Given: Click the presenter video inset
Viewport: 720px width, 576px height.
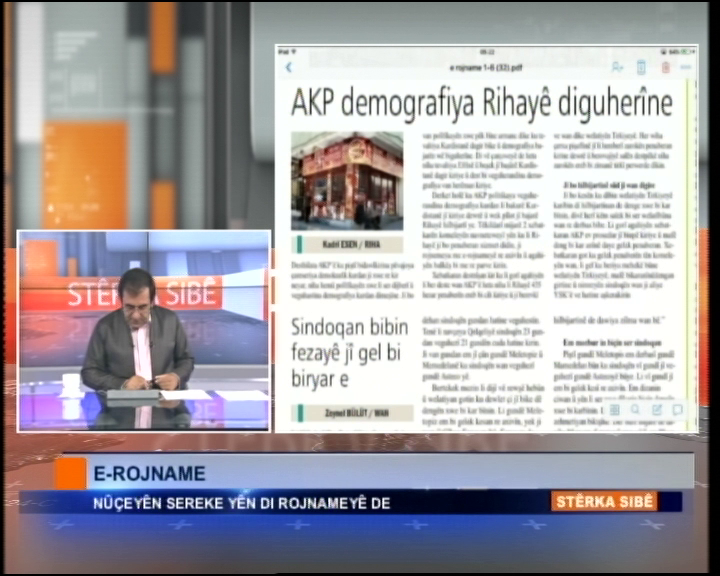Looking at the screenshot, I should point(144,331).
